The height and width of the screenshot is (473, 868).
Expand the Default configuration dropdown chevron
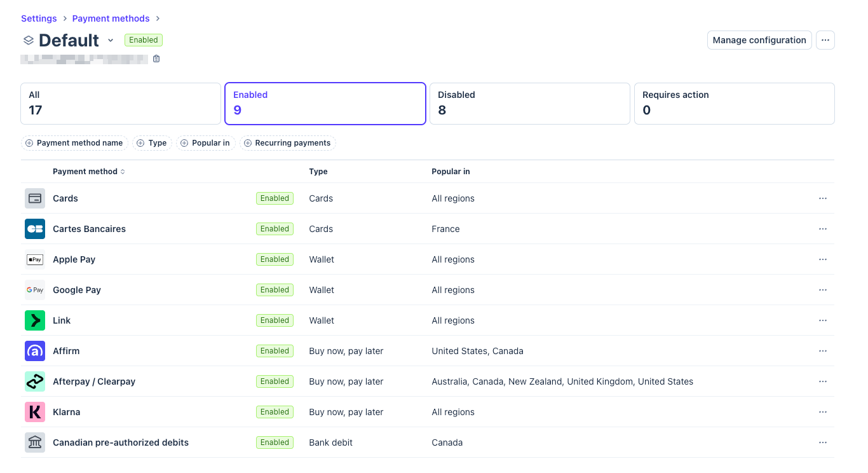click(x=111, y=40)
